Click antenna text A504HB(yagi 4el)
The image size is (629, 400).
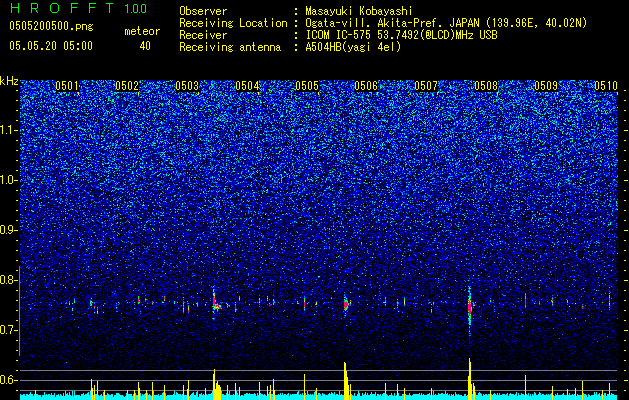353,47
